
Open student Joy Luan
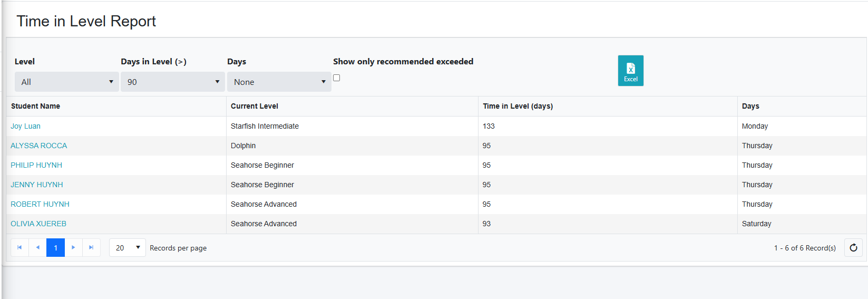pos(25,127)
